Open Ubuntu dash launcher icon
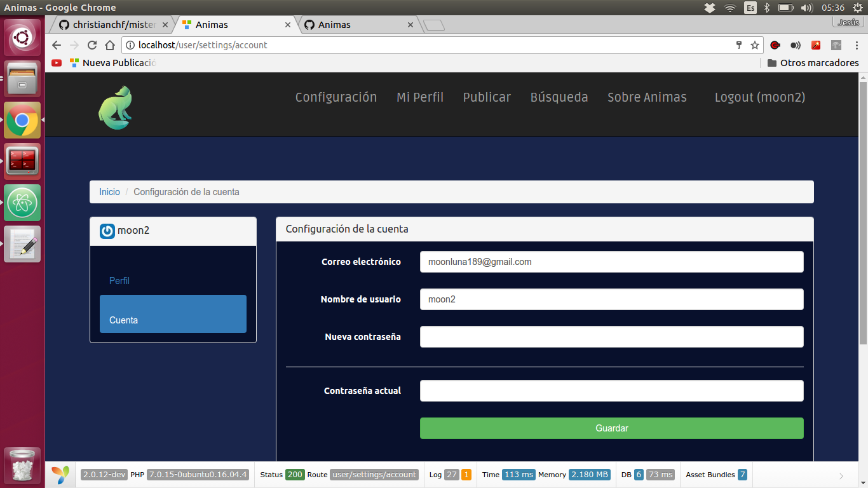 [x=22, y=38]
